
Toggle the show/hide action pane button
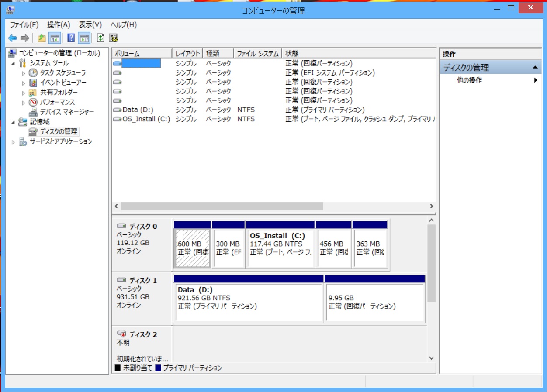coord(84,38)
